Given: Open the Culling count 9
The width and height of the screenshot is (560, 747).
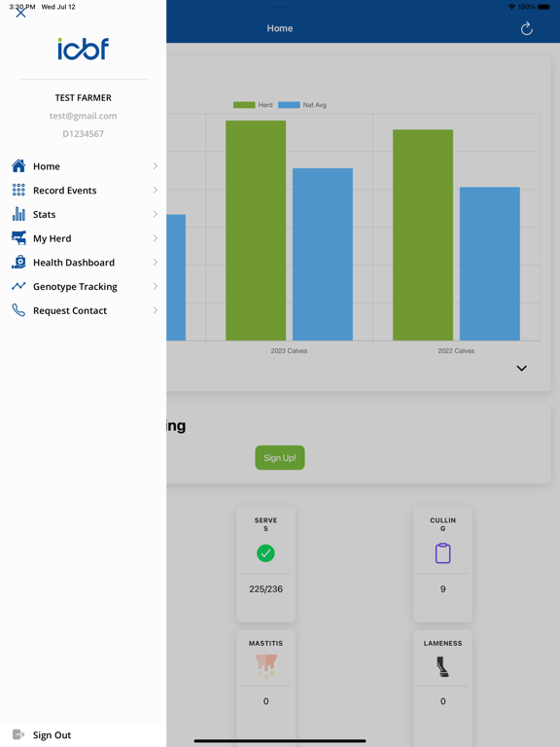Looking at the screenshot, I should (443, 588).
